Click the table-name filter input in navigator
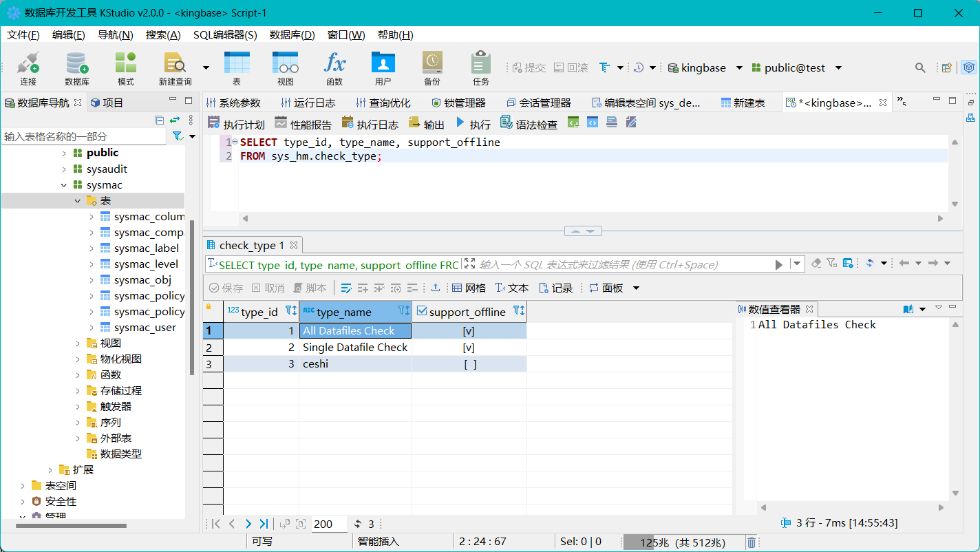 pyautogui.click(x=84, y=136)
